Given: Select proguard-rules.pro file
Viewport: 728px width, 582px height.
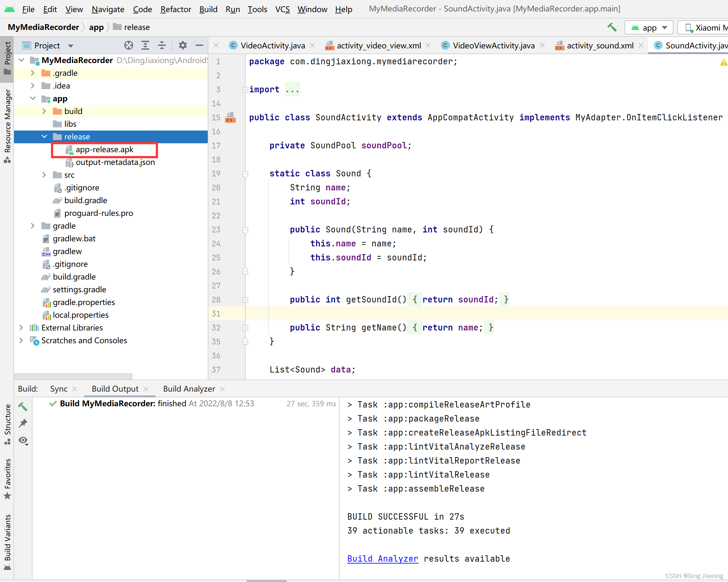Looking at the screenshot, I should pyautogui.click(x=93, y=213).
